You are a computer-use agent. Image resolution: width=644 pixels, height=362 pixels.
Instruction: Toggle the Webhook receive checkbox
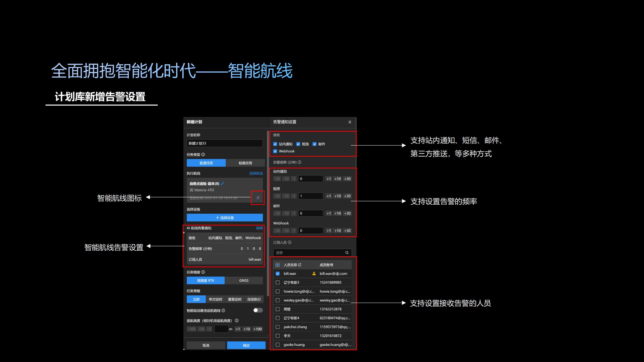275,151
